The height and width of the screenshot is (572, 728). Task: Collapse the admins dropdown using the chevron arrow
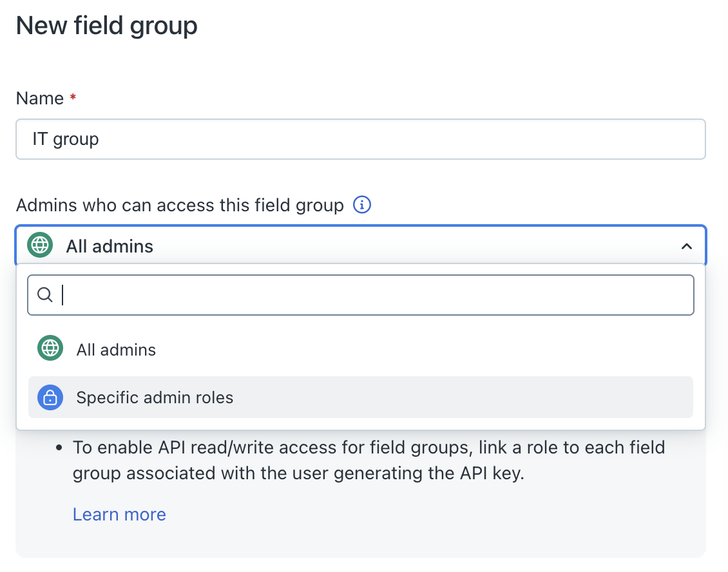[x=687, y=246]
